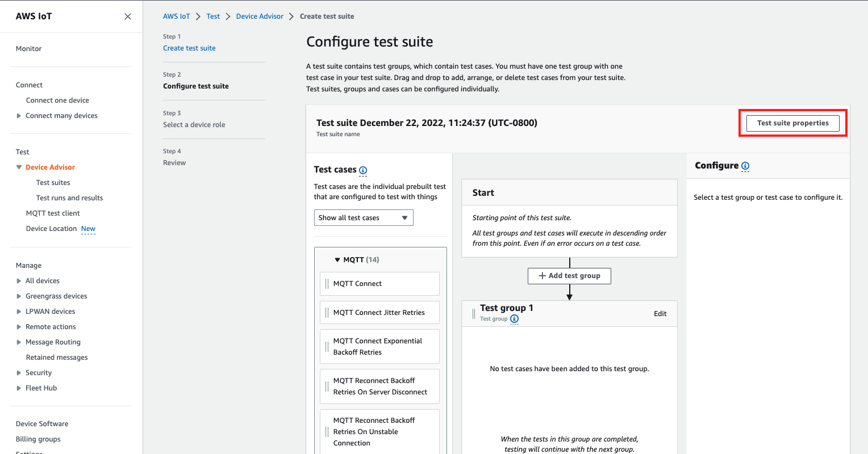Click the info icon beside Configure
This screenshot has height=454, width=868.
click(745, 166)
